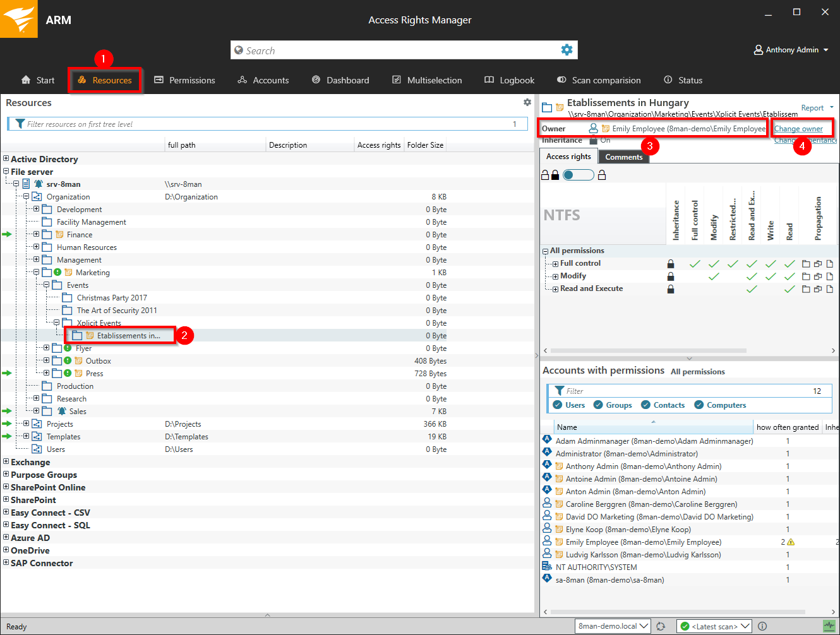Toggle the Computers filter checkbox
The image size is (840, 635).
pos(699,405)
